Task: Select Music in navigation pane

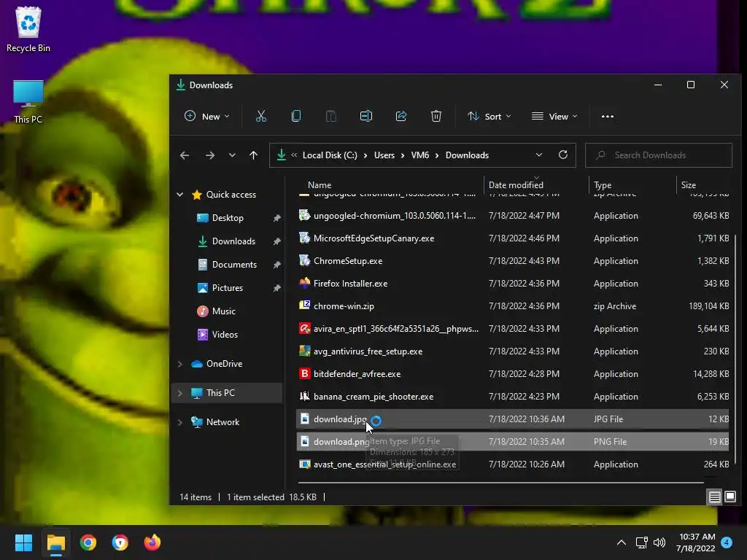Action: pyautogui.click(x=223, y=311)
